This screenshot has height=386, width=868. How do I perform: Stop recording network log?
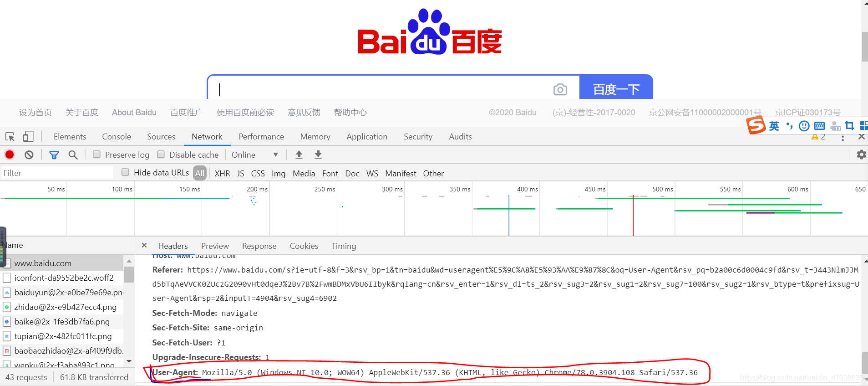tap(10, 154)
